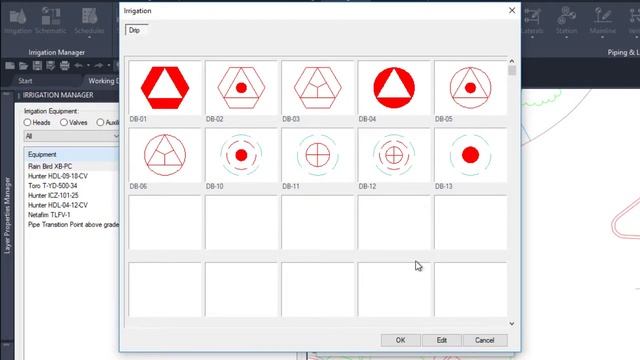Expand the Schedules dropdown arrow

89,38
